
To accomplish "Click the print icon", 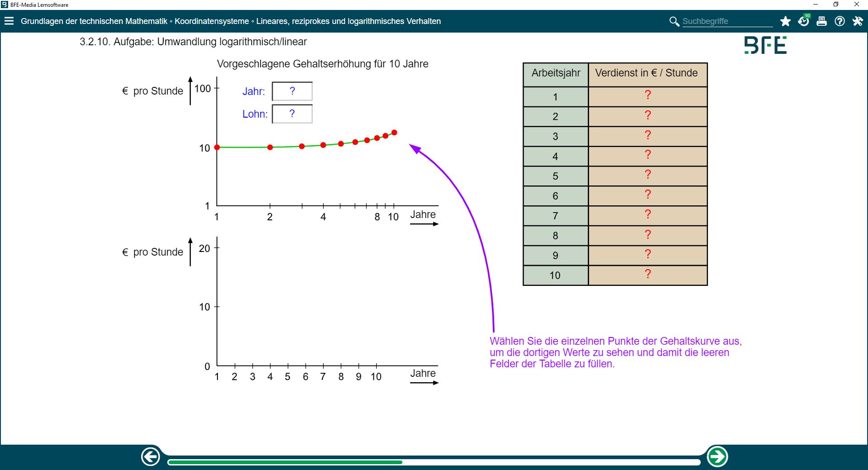I will (x=821, y=21).
